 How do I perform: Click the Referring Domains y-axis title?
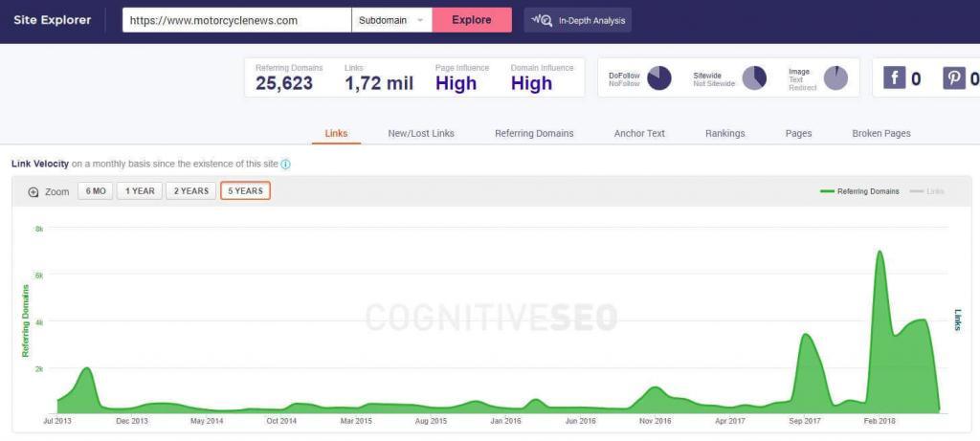pyautogui.click(x=26, y=320)
